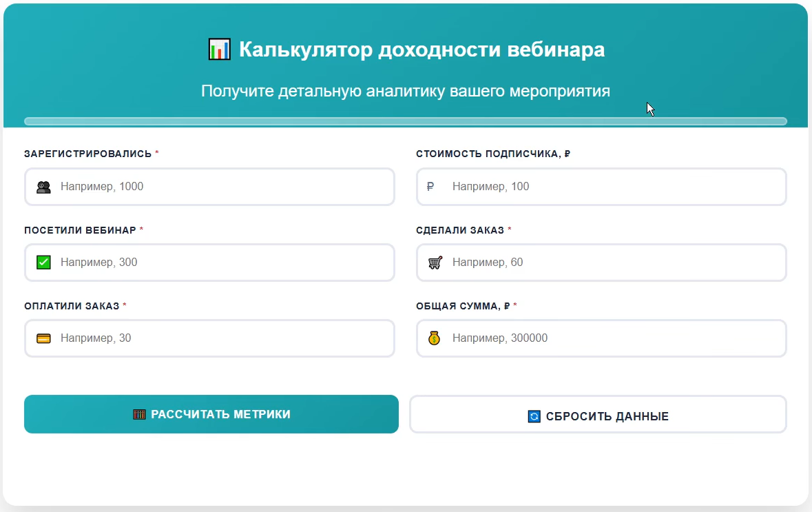Click the green checkmark icon in Посетили вебинар field

click(x=43, y=263)
